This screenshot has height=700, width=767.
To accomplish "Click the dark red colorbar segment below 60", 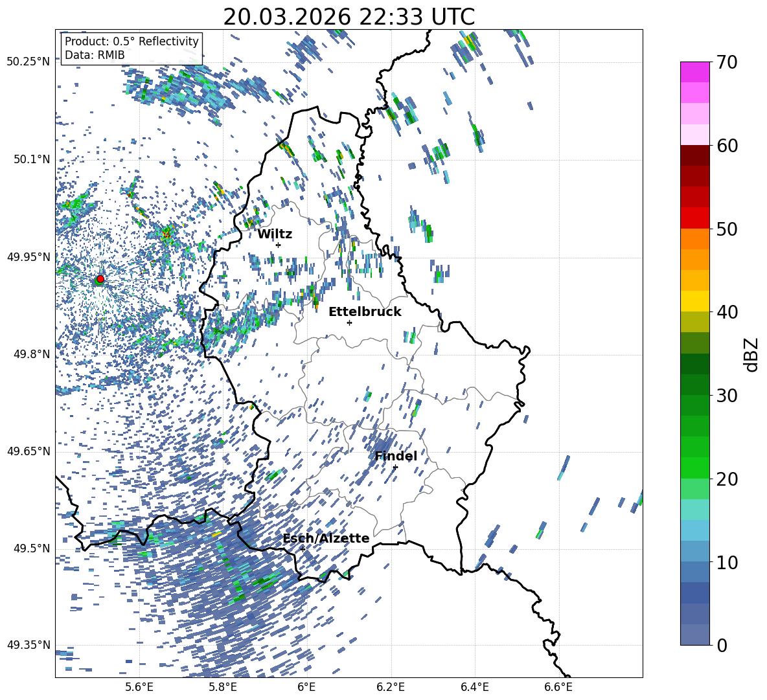I will (695, 155).
